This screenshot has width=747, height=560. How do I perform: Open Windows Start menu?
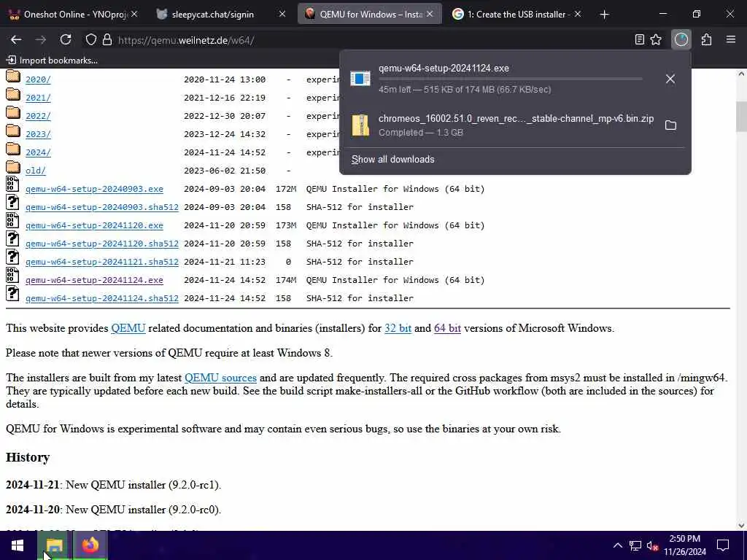tap(18, 545)
